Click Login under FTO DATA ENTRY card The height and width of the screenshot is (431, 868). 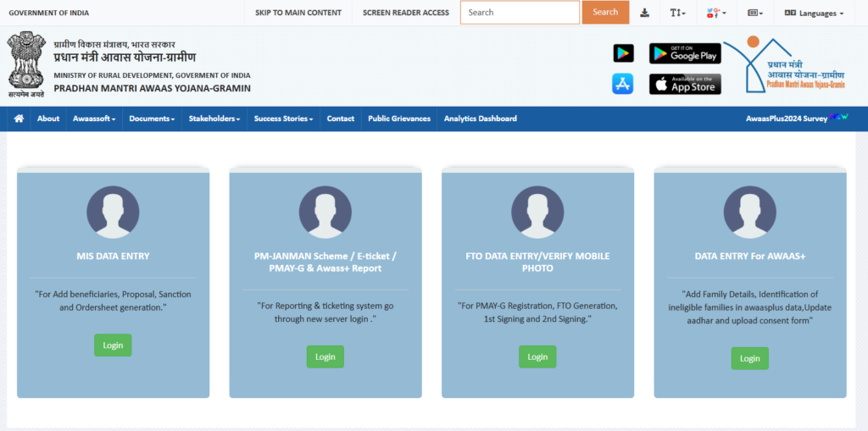pyautogui.click(x=537, y=356)
